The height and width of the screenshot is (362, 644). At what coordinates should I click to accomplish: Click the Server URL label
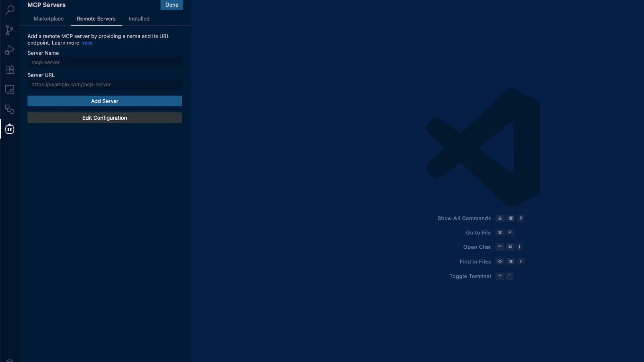point(41,75)
